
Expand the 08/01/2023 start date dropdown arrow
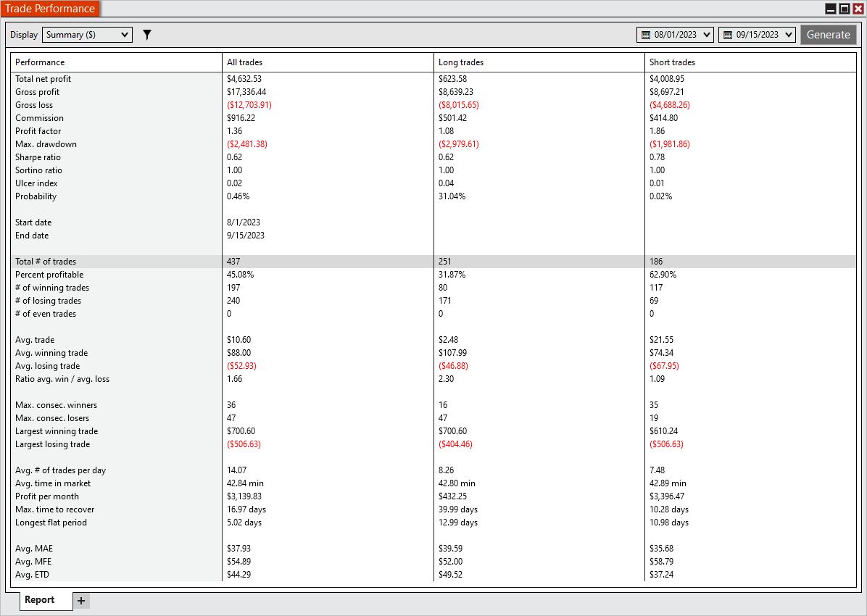click(707, 35)
